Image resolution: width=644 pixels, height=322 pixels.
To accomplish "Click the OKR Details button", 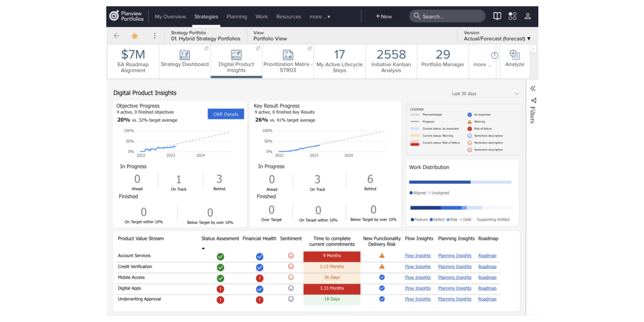I will click(226, 114).
